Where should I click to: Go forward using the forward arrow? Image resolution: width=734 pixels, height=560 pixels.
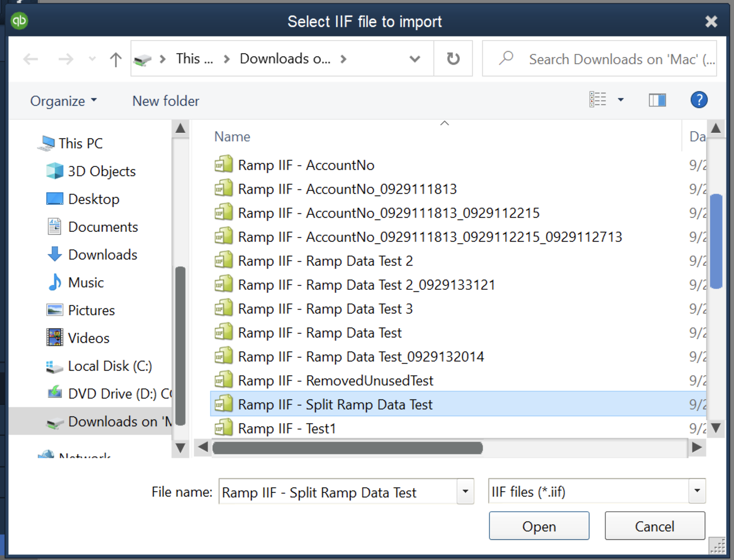pyautogui.click(x=66, y=59)
